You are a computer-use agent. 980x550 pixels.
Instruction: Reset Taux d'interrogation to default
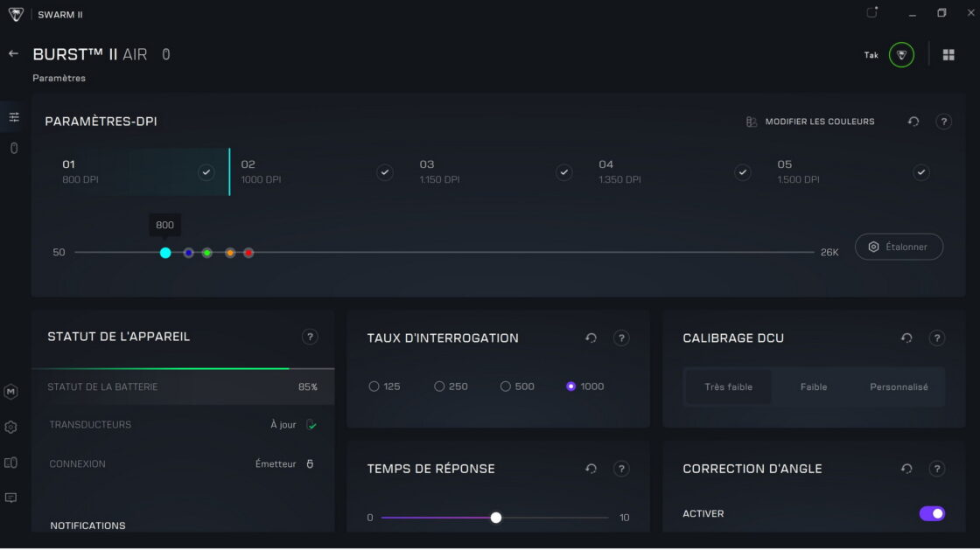tap(591, 338)
